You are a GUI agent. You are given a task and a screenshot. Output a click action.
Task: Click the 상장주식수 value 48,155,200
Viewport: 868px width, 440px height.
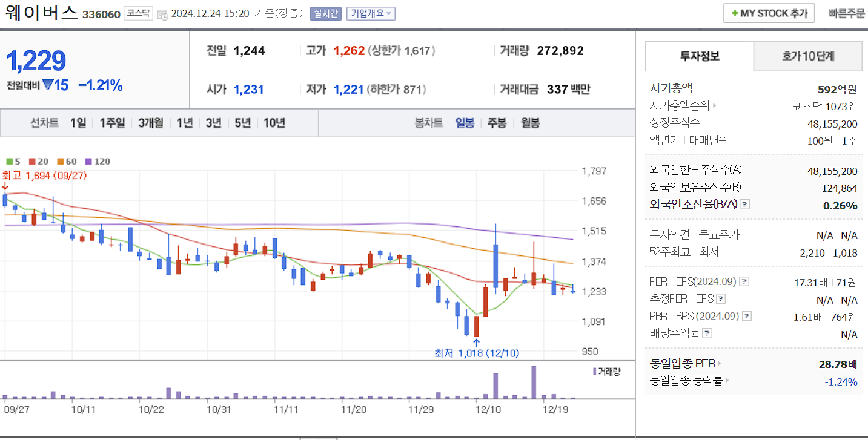[832, 123]
